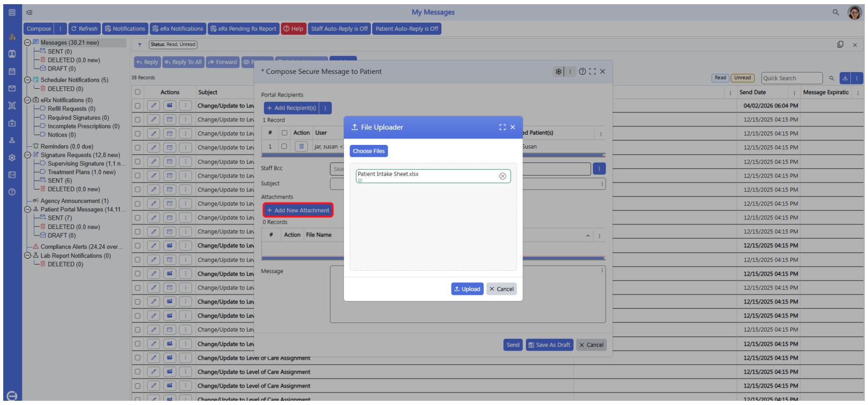The width and height of the screenshot is (868, 405).
Task: Open row menu for 04/02/2026 message
Action: click(186, 106)
